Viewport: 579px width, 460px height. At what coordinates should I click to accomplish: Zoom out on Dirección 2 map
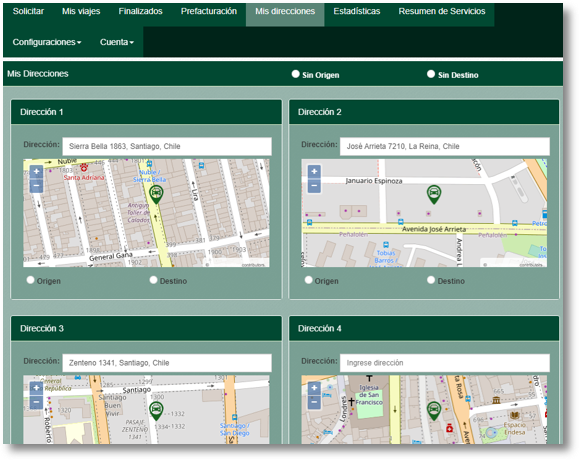point(314,186)
